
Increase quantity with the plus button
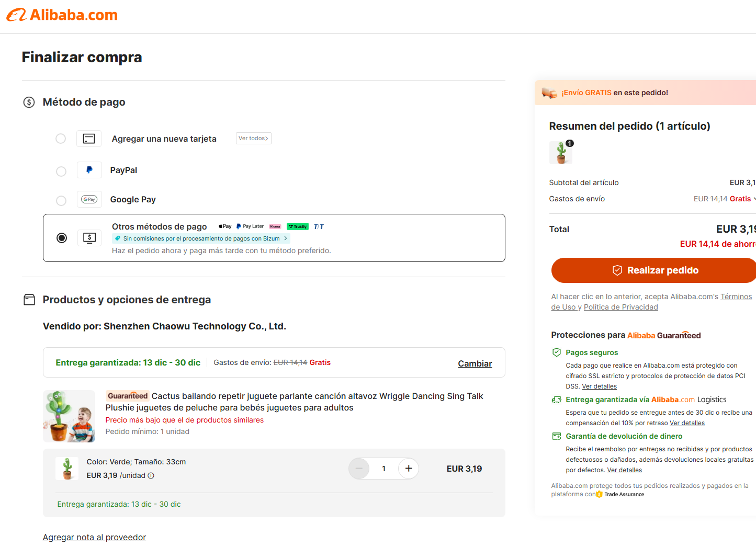click(x=409, y=469)
